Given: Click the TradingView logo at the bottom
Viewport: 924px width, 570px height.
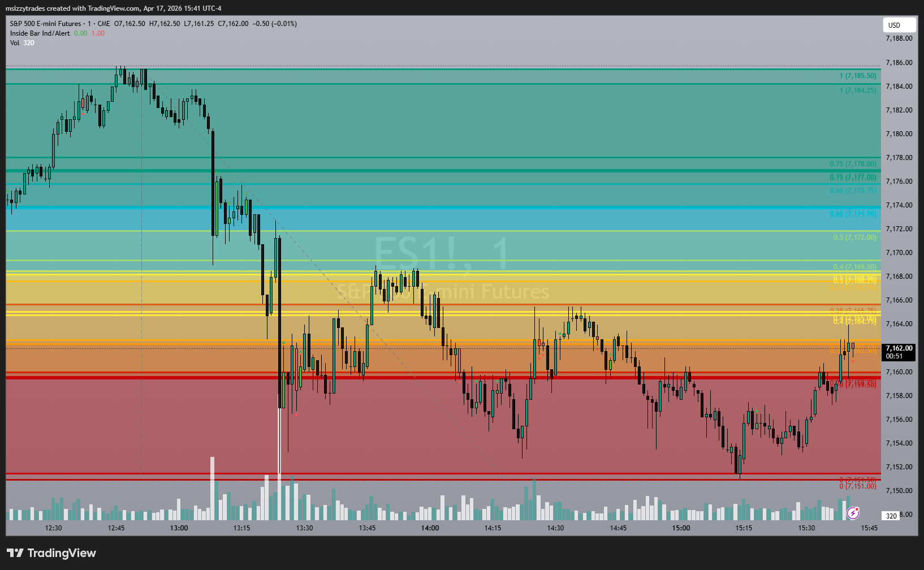Looking at the screenshot, I should pos(51,553).
